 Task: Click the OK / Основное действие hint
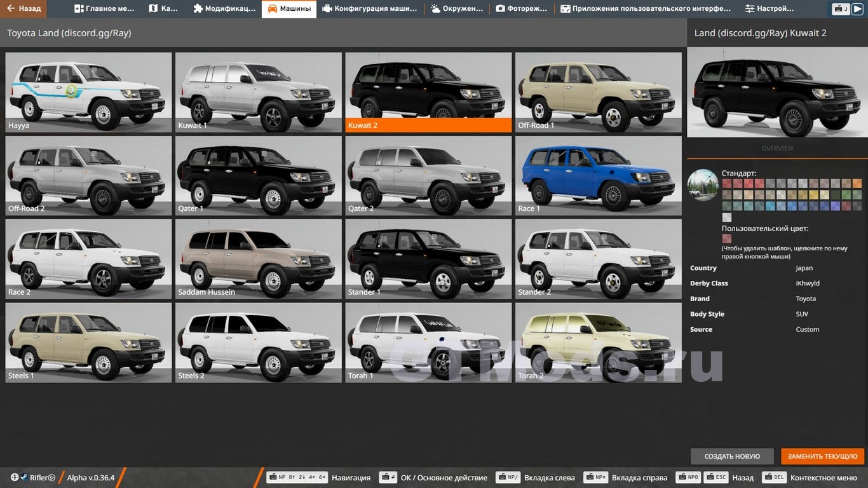click(x=433, y=477)
